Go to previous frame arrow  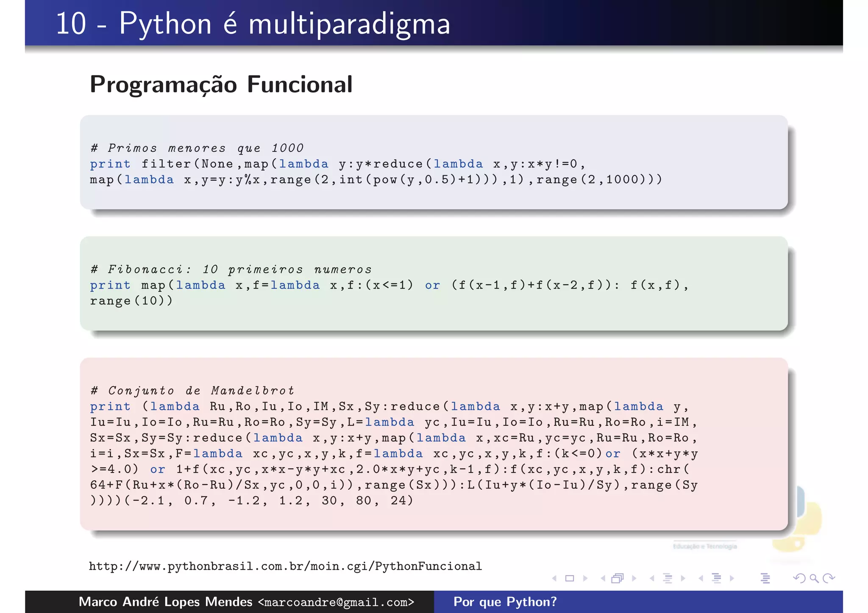tap(603, 578)
